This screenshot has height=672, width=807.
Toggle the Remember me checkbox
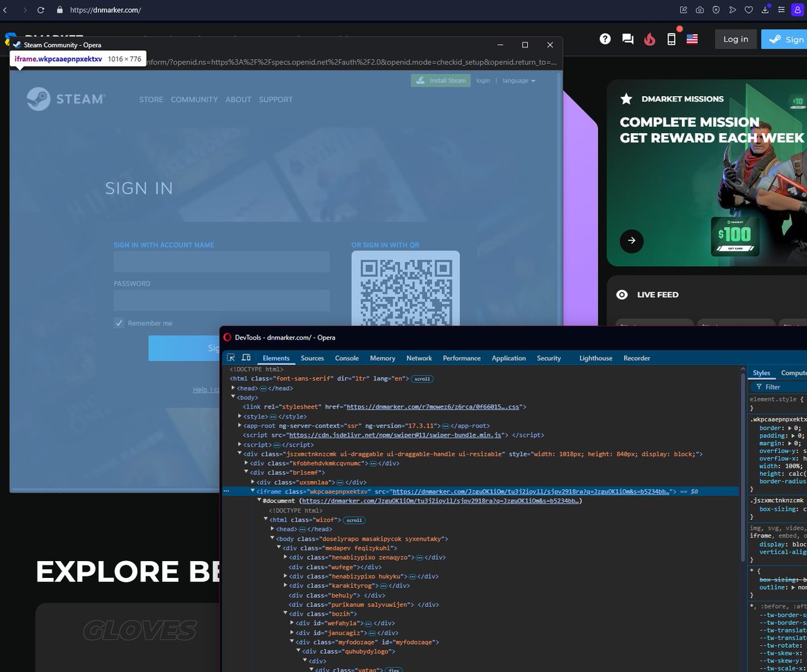pyautogui.click(x=119, y=323)
